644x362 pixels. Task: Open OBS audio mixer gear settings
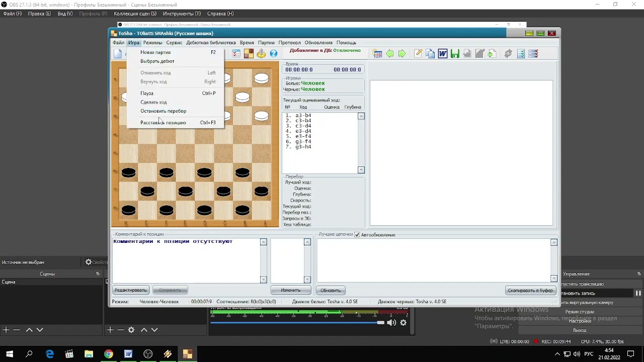(403, 323)
